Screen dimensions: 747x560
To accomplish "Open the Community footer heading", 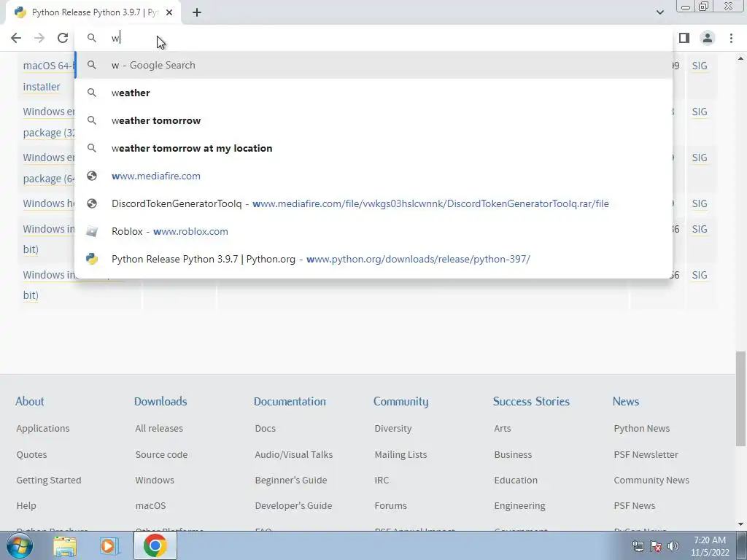I will click(x=400, y=402).
